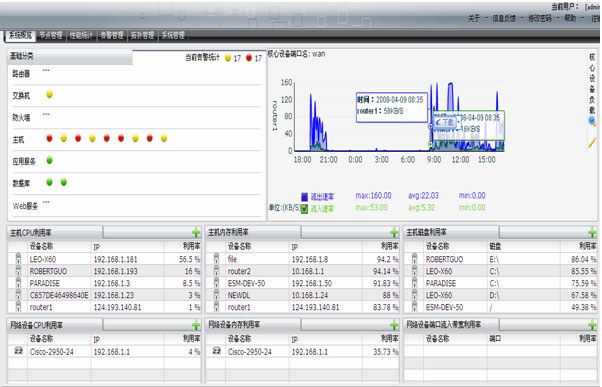Screen dimensions: 602x387
Task: Click the green status light in the 应用服务 row
Action: (49, 160)
